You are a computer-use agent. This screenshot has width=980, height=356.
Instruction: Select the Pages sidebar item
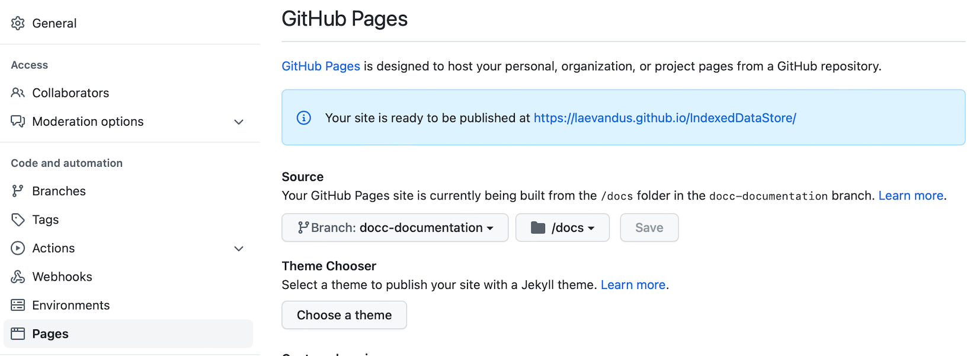coord(128,333)
